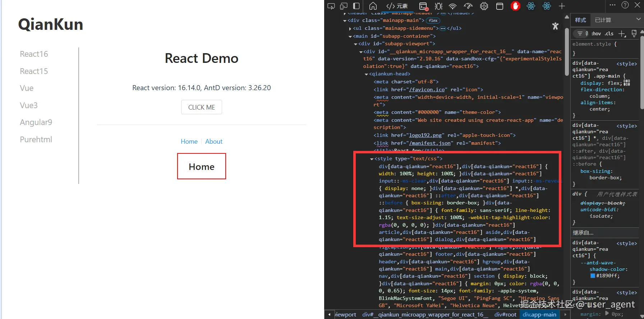Switch to the 样式 Styles tab
The height and width of the screenshot is (319, 644).
580,20
